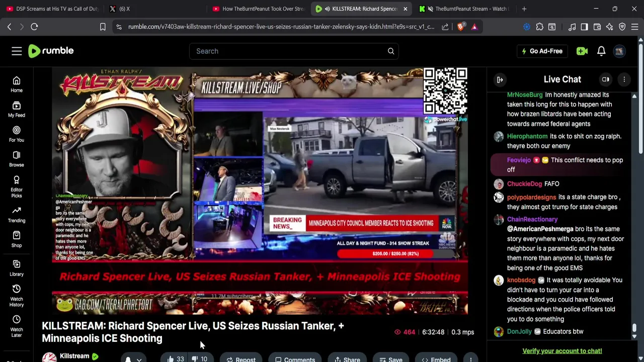Open the Comments button

295,359
